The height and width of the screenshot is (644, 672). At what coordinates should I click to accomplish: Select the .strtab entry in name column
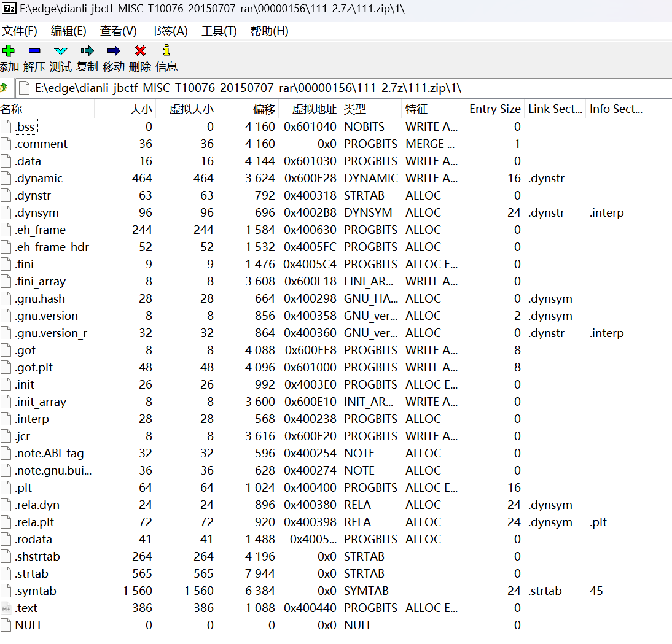point(32,574)
